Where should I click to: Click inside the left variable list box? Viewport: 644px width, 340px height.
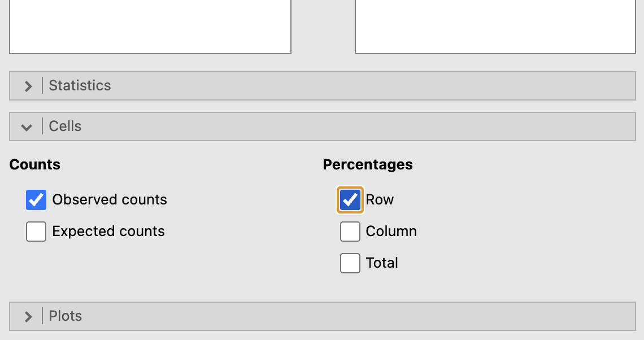pyautogui.click(x=150, y=25)
